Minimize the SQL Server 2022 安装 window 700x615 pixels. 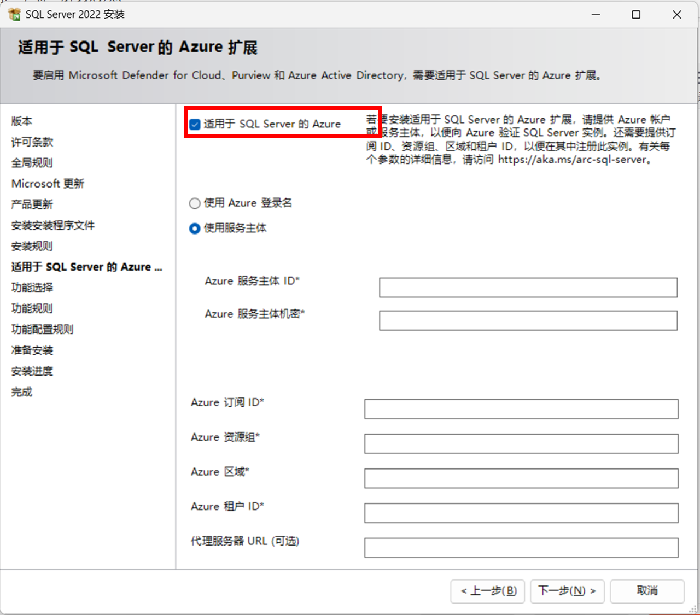(x=596, y=14)
